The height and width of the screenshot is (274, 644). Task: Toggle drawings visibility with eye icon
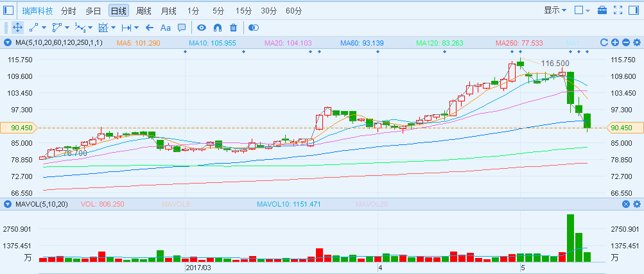(201, 28)
